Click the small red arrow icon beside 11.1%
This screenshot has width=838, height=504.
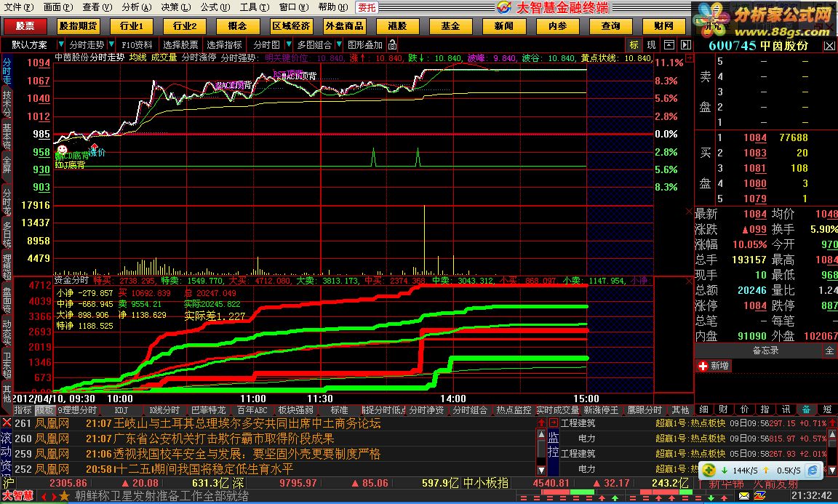tap(690, 57)
